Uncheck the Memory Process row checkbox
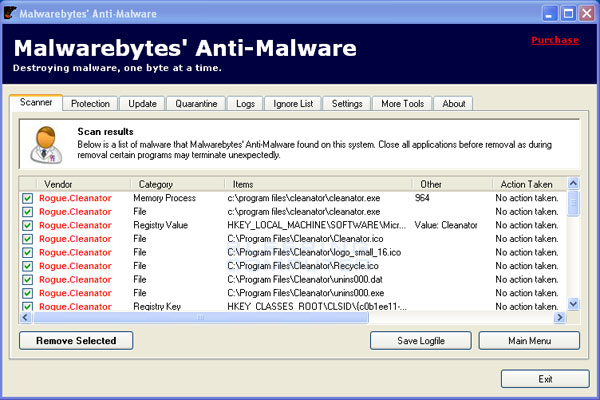Screen dimensions: 600x400 (27, 198)
